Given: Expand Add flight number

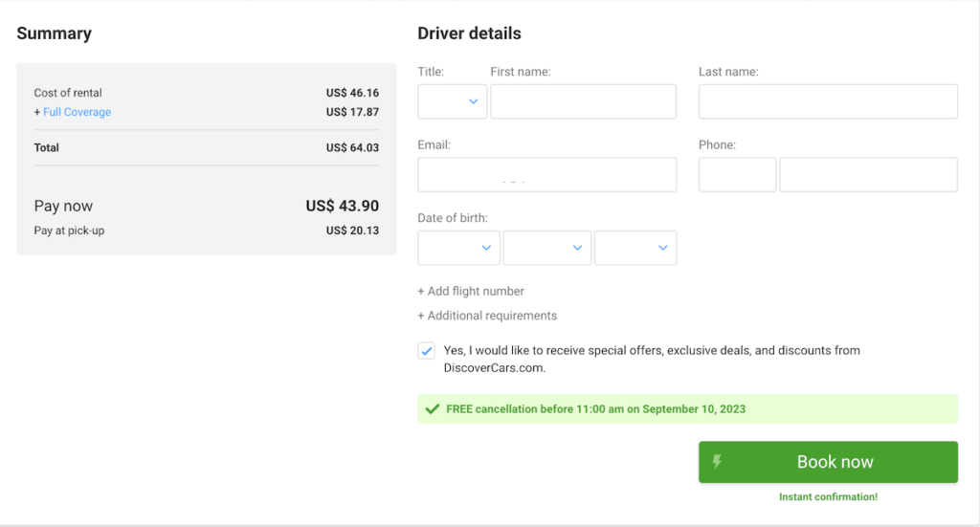Looking at the screenshot, I should pyautogui.click(x=471, y=291).
